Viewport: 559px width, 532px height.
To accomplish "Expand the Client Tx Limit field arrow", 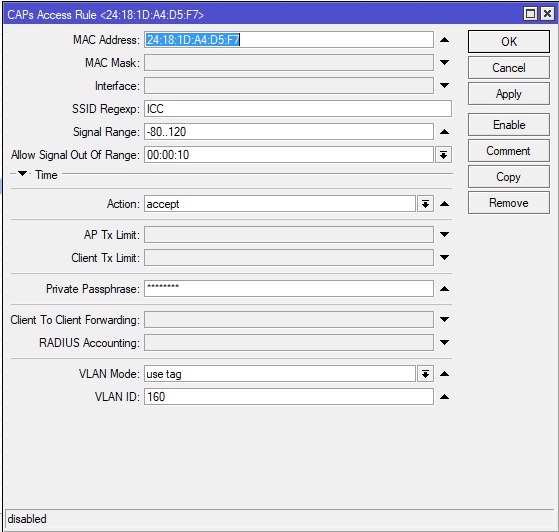I will coord(444,257).
